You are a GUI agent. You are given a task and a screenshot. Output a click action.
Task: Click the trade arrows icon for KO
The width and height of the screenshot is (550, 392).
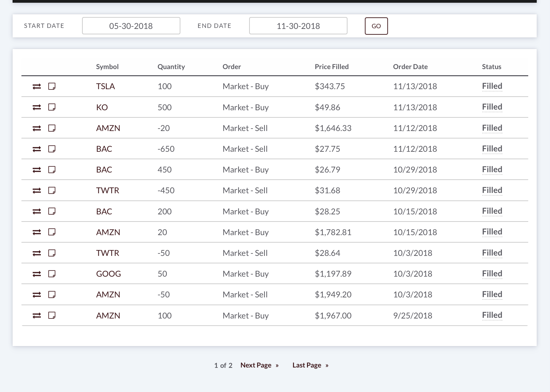coord(37,107)
